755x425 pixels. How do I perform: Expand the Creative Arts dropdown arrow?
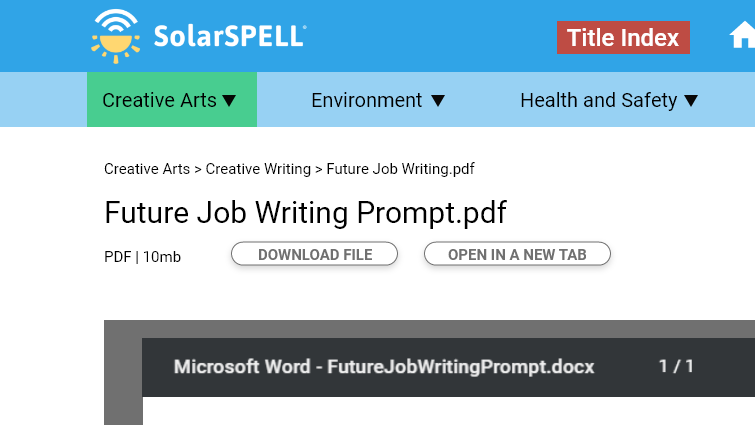click(x=229, y=101)
